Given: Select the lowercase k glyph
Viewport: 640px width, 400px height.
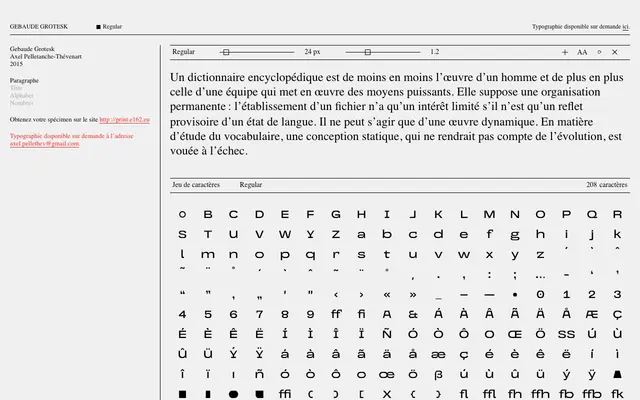Looking at the screenshot, I should 617,234.
